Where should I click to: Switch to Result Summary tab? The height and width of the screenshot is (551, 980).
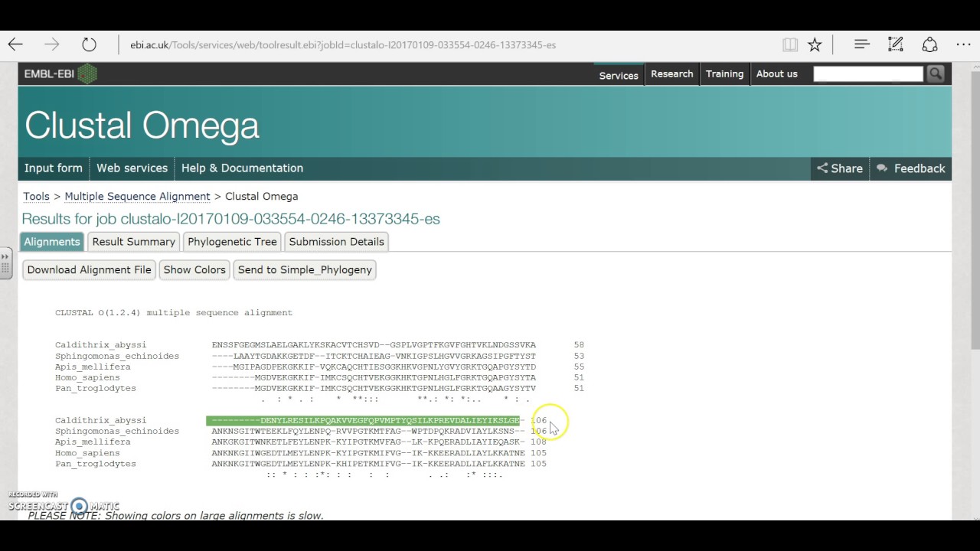(133, 242)
